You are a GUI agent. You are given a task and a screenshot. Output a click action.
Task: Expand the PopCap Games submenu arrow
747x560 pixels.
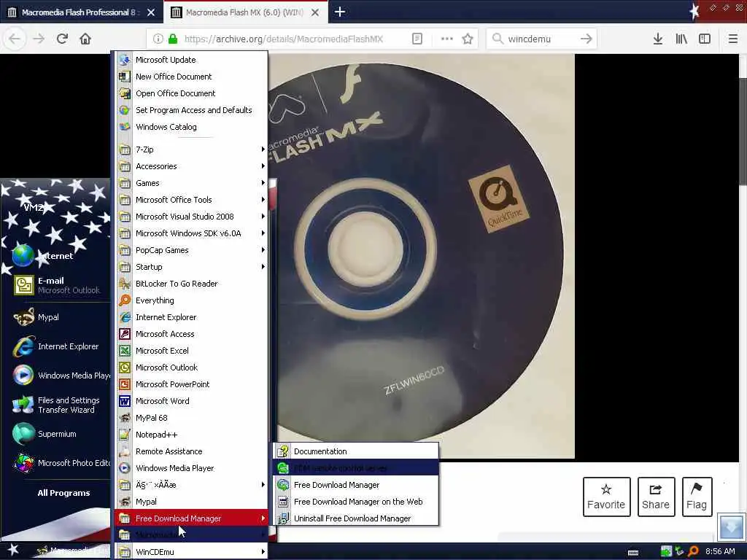click(x=263, y=250)
